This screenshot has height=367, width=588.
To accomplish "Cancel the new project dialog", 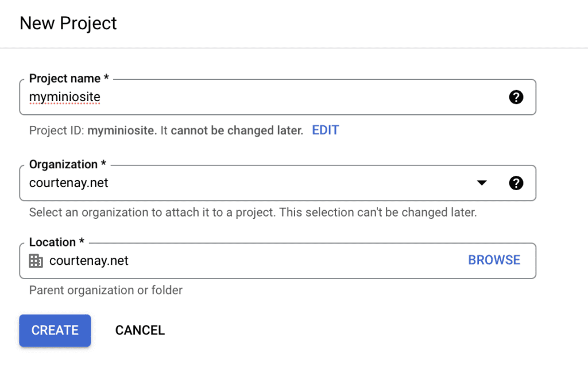I will click(140, 330).
